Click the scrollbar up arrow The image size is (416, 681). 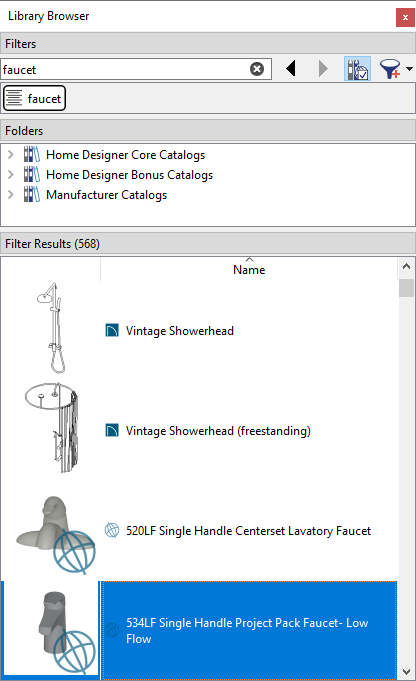[406, 266]
